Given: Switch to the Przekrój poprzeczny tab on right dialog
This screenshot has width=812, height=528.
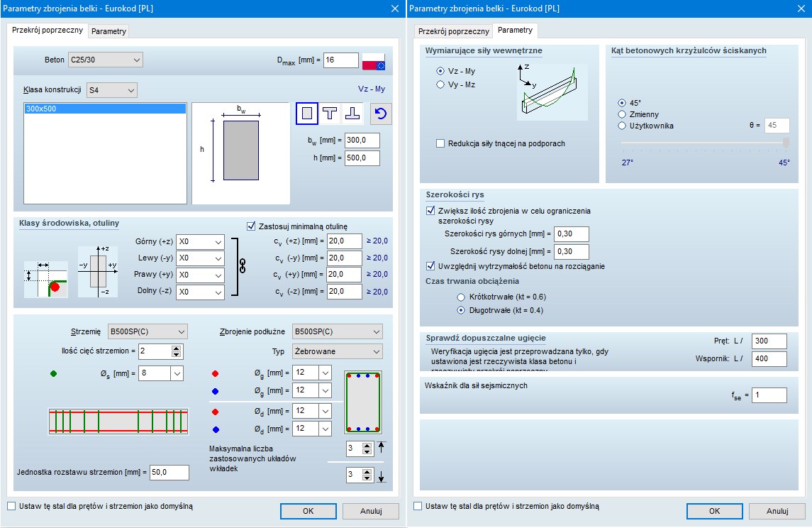Looking at the screenshot, I should [x=455, y=31].
